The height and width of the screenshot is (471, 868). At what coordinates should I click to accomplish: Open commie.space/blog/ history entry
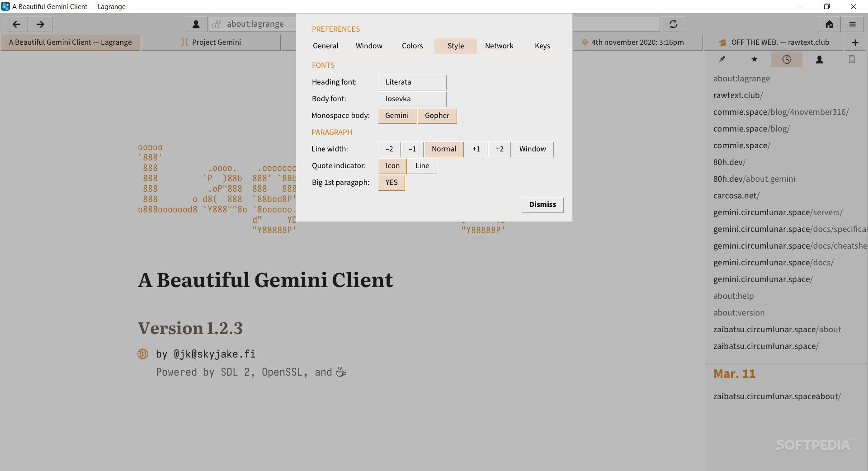click(x=786, y=129)
